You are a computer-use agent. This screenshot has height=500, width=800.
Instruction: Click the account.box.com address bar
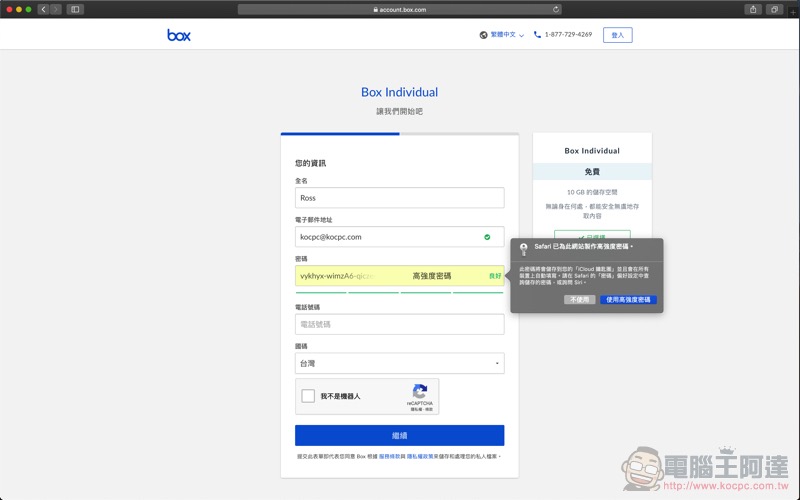click(399, 9)
